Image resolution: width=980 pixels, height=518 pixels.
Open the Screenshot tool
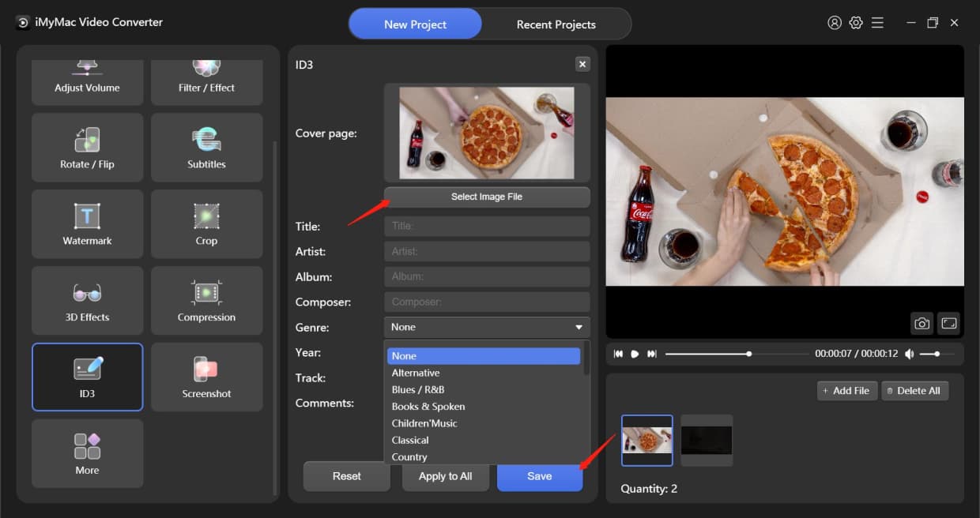pyautogui.click(x=206, y=377)
